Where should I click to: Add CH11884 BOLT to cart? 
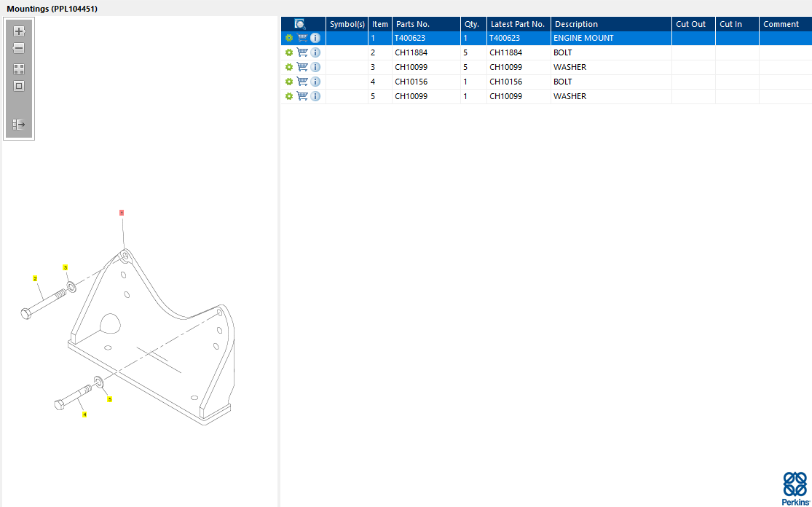pyautogui.click(x=302, y=52)
